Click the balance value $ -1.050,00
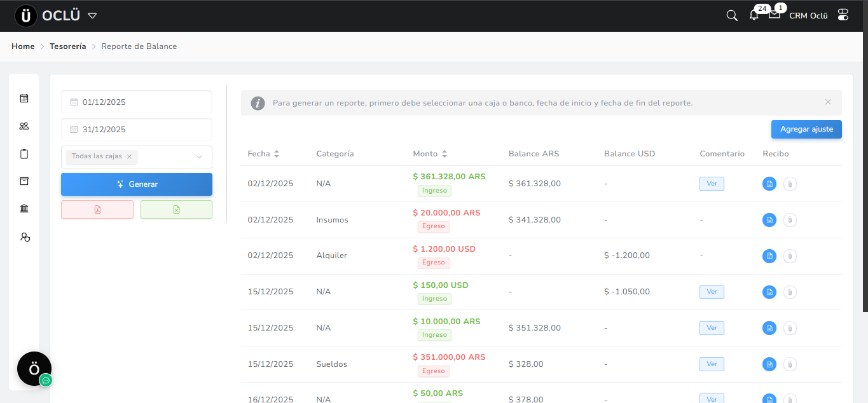 (627, 292)
